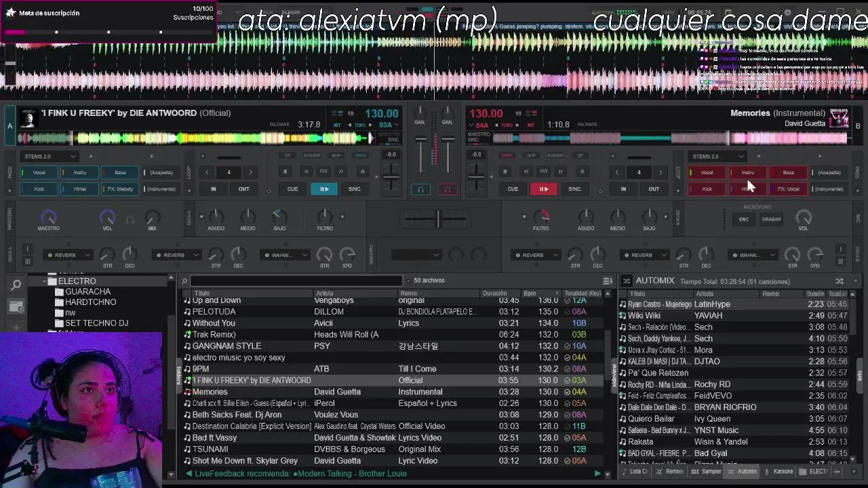Toggle headphone cue for deck B

(448, 190)
